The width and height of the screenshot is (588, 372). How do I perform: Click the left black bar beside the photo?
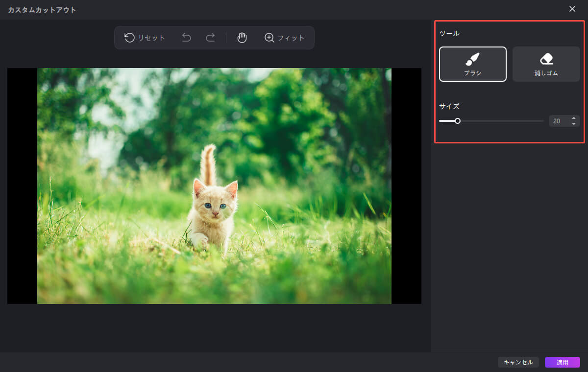[22, 186]
